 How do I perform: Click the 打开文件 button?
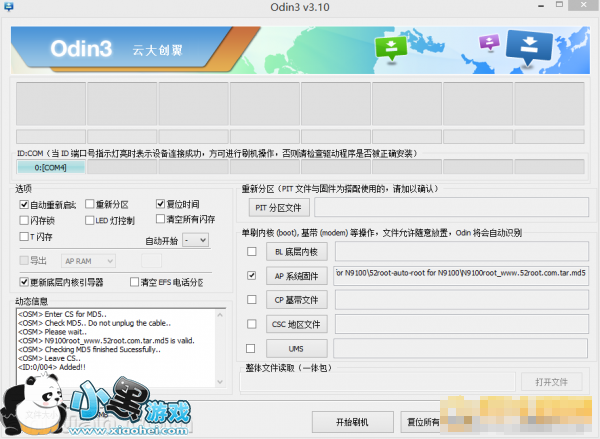pyautogui.click(x=551, y=382)
